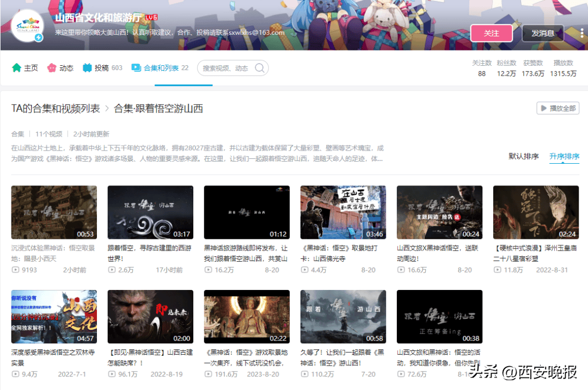
Task: Click the 山西省文化和旅游厅 account name
Action: coord(98,17)
